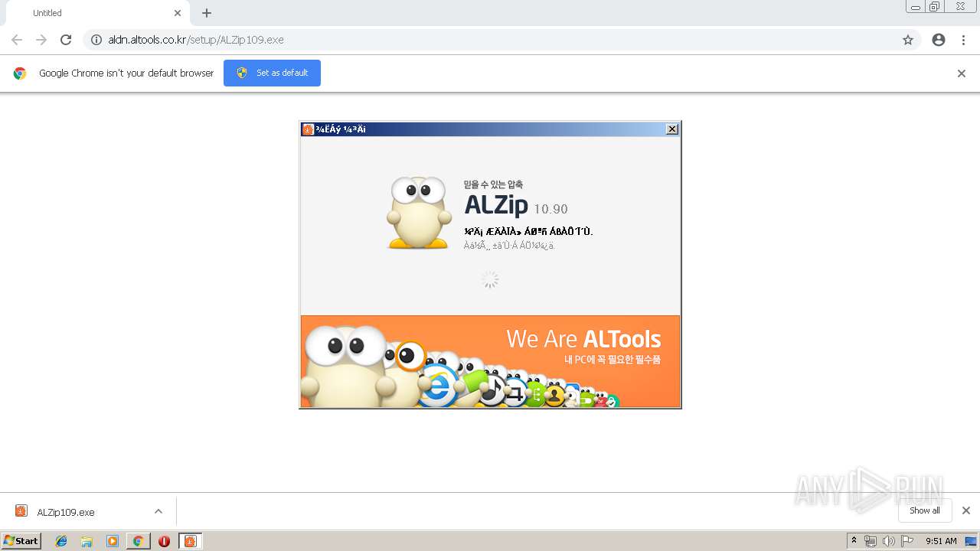Click the ALZip egg mascot logo
The width and height of the screenshot is (980, 551).
click(x=418, y=212)
